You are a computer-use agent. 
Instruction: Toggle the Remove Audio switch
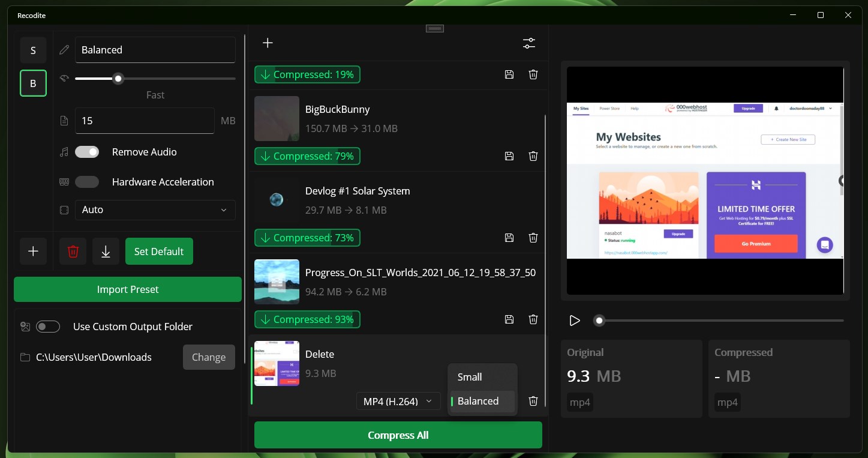click(87, 152)
